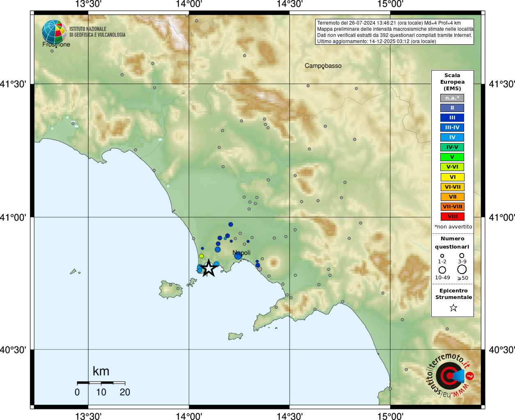The image size is (515, 420).
Task: Click the VII-VIII legend swatch
Action: [x=452, y=207]
